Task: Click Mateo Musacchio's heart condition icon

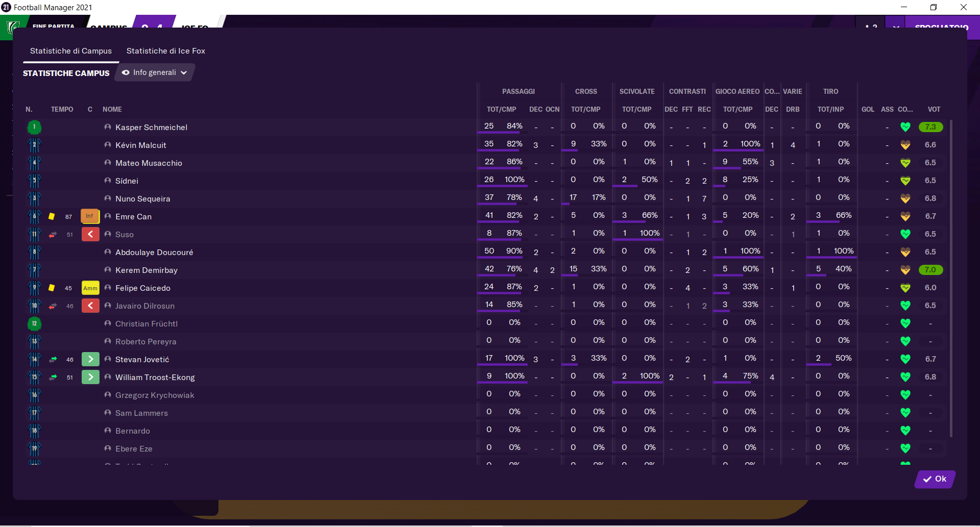Action: 905,163
